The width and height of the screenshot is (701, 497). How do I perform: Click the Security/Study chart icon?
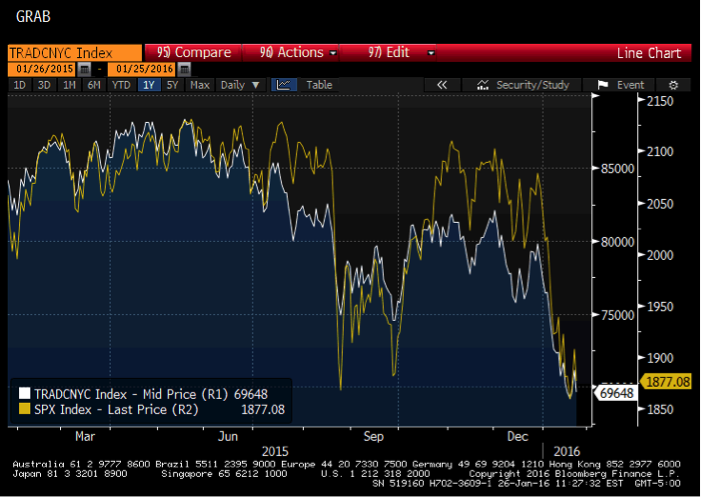pyautogui.click(x=483, y=85)
